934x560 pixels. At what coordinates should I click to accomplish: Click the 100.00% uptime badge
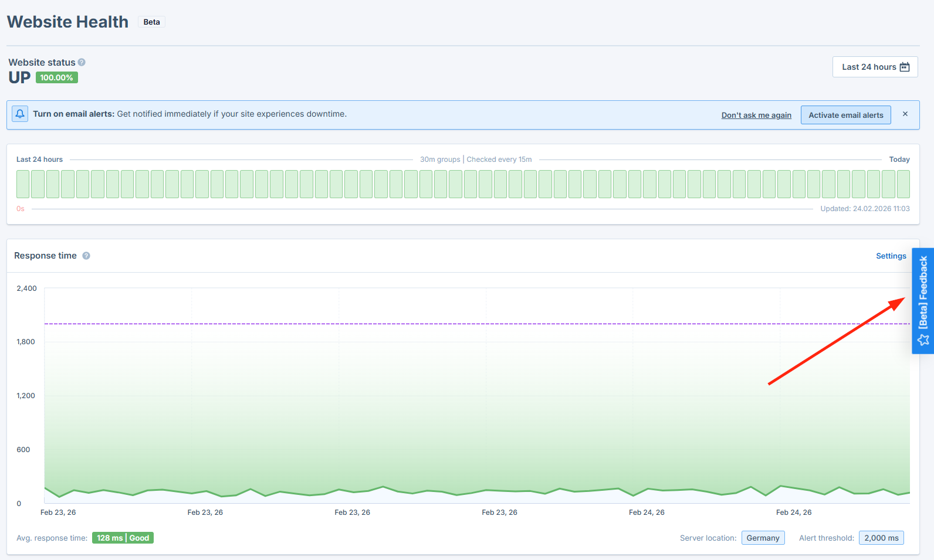(x=56, y=77)
